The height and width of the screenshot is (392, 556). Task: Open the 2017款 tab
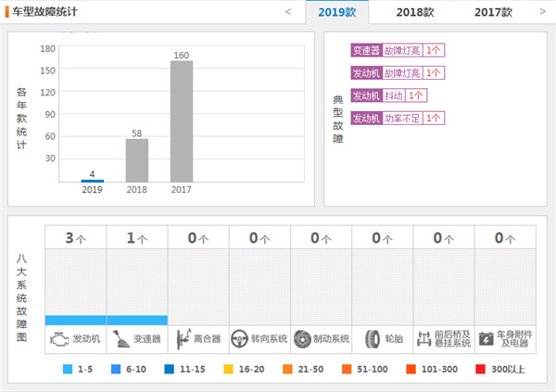pos(493,12)
